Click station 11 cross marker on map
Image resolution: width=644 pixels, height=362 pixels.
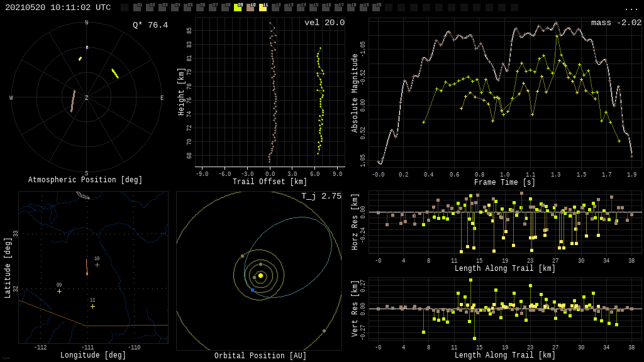[92, 306]
